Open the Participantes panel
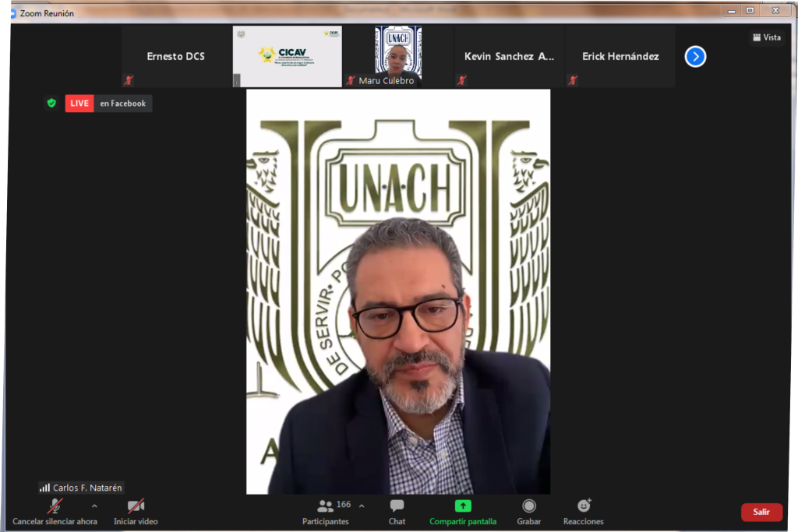798x532 pixels. (326, 512)
